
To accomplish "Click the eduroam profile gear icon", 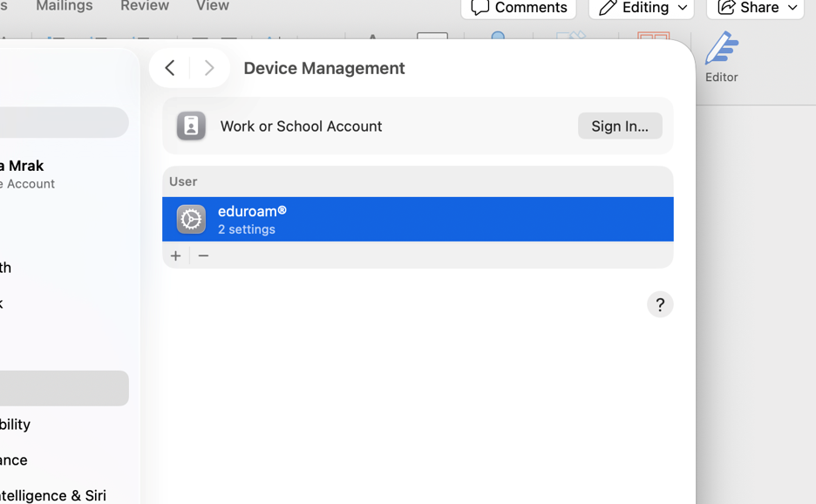I will click(191, 219).
